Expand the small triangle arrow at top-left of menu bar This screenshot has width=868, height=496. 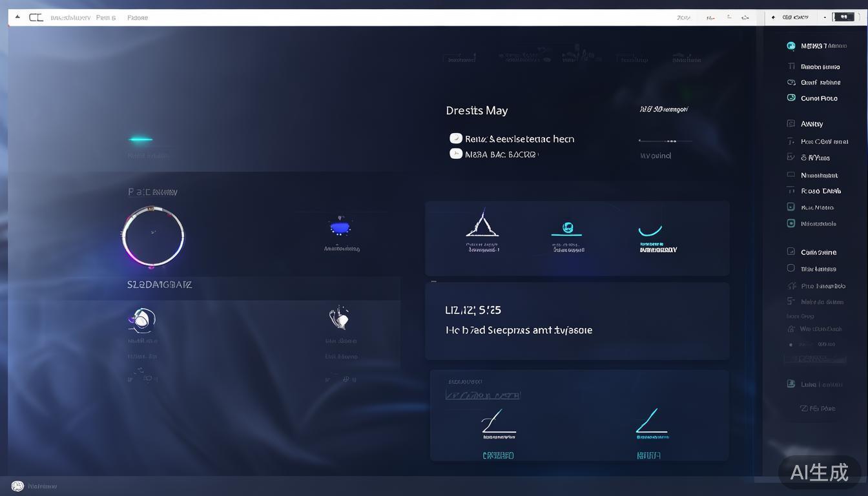17,17
